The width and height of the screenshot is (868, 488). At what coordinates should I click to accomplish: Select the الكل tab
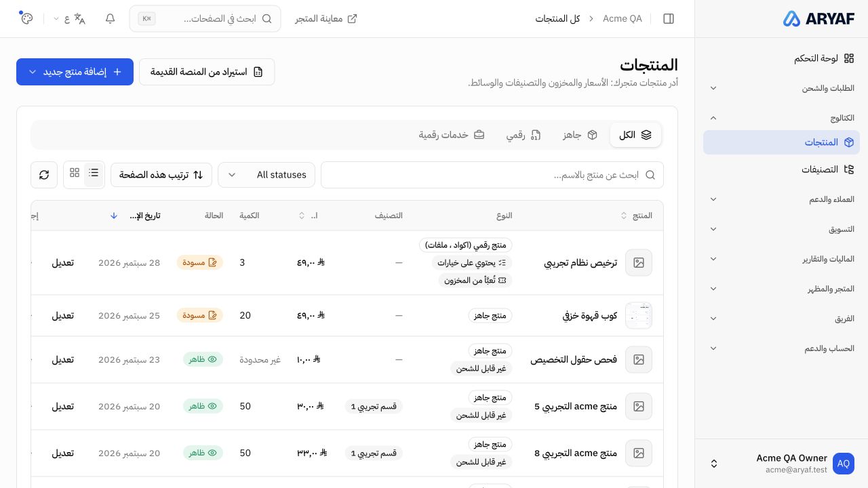[x=635, y=135]
